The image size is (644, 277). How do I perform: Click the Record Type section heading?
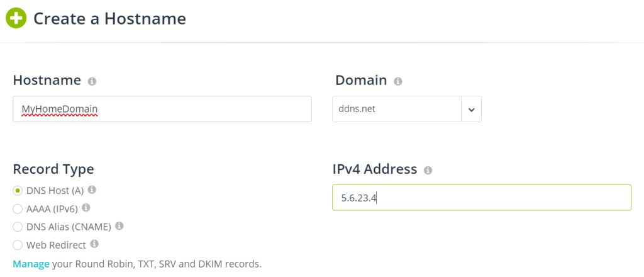tap(53, 169)
